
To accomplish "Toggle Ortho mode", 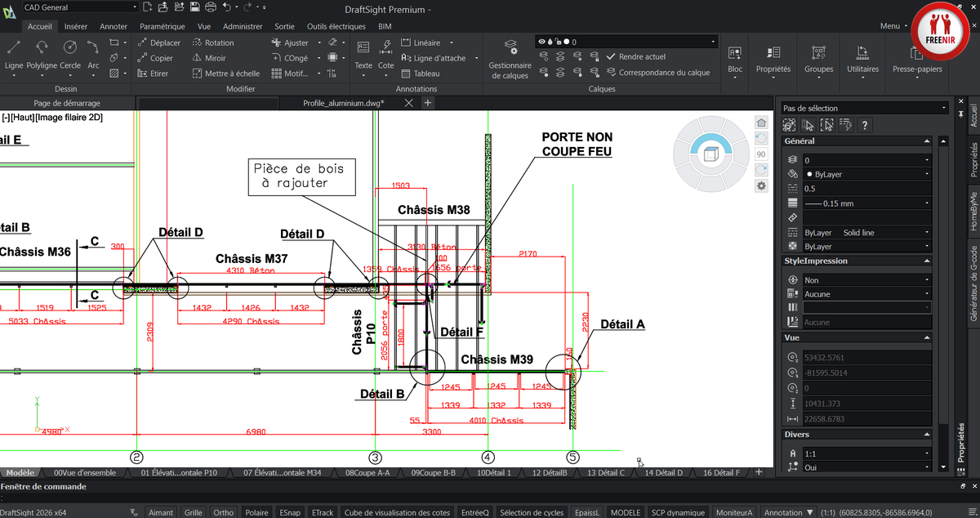I will point(223,512).
